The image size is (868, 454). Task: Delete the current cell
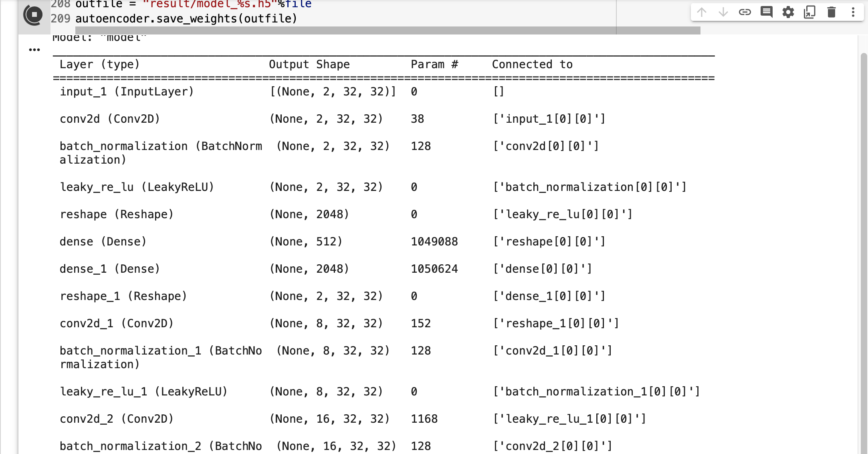point(831,12)
